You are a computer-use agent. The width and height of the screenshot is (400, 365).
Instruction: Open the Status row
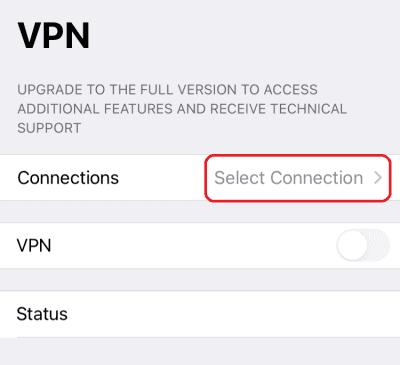click(200, 314)
